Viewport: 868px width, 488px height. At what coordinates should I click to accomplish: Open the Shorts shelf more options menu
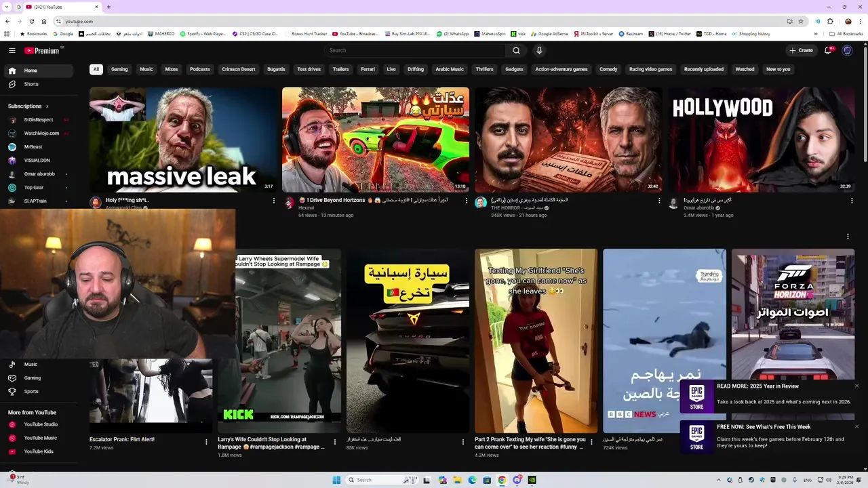tap(848, 237)
